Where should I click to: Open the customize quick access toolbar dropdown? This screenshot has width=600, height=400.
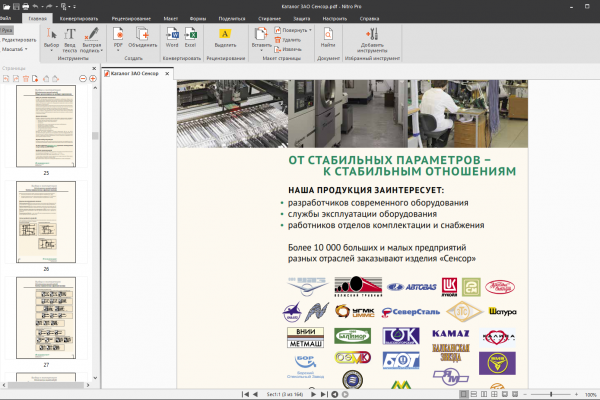click(74, 7)
